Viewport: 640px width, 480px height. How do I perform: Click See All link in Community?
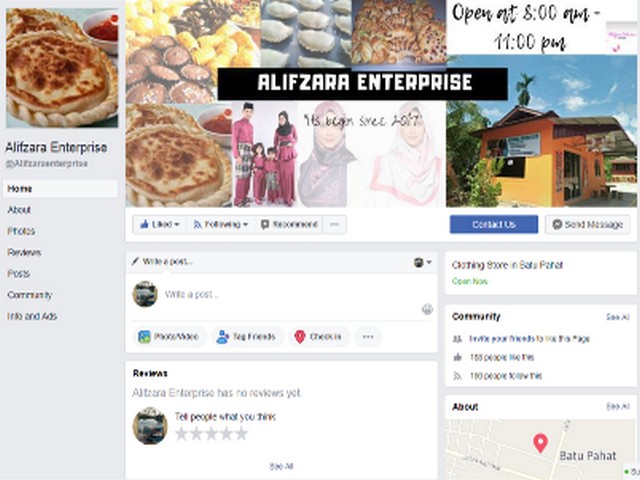(x=618, y=317)
